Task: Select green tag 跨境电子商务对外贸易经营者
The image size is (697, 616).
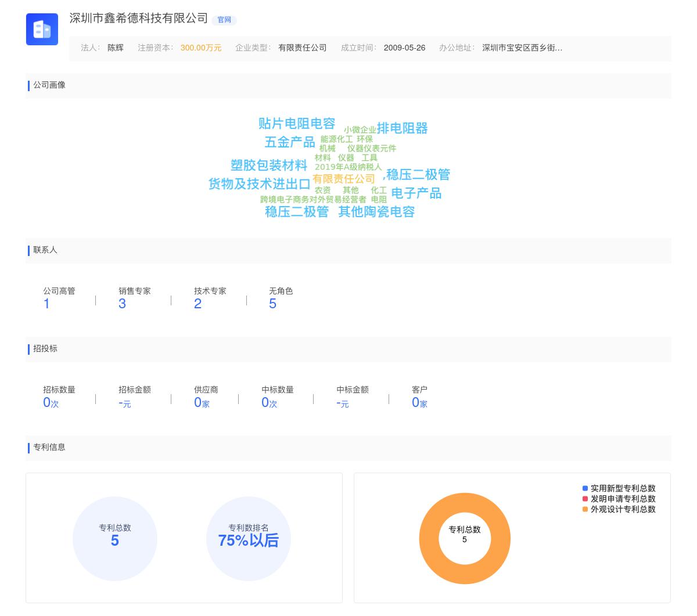Action: [x=314, y=200]
